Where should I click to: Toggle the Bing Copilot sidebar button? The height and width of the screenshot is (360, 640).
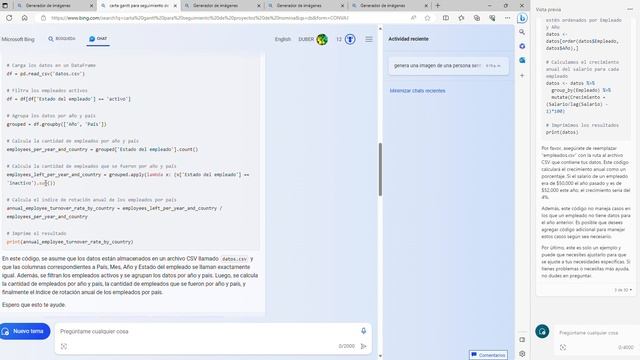(522, 18)
